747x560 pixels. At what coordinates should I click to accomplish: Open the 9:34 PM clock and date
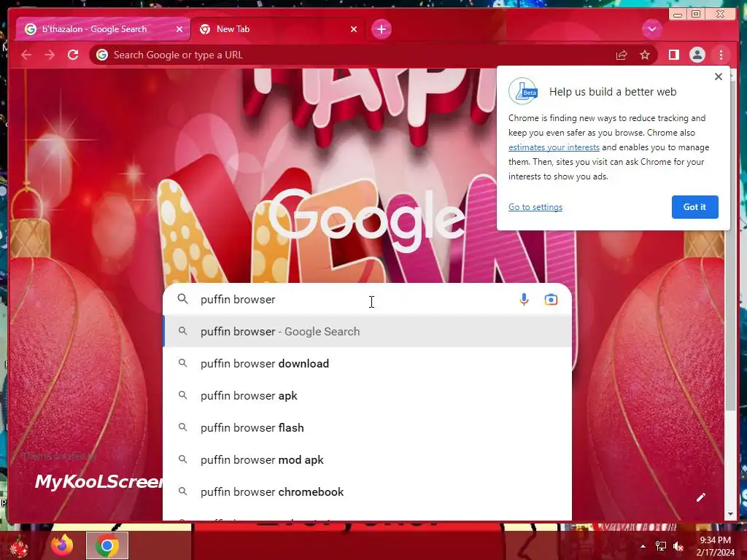click(715, 546)
